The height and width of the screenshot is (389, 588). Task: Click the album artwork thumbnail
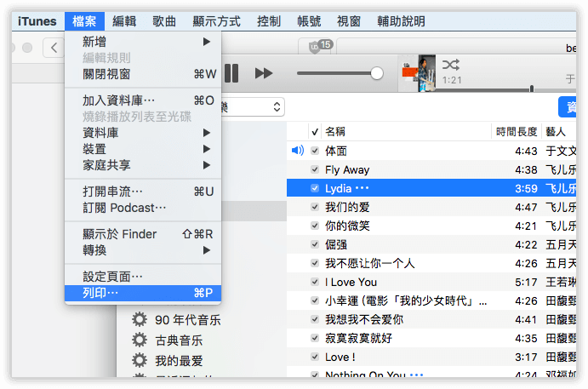(419, 73)
